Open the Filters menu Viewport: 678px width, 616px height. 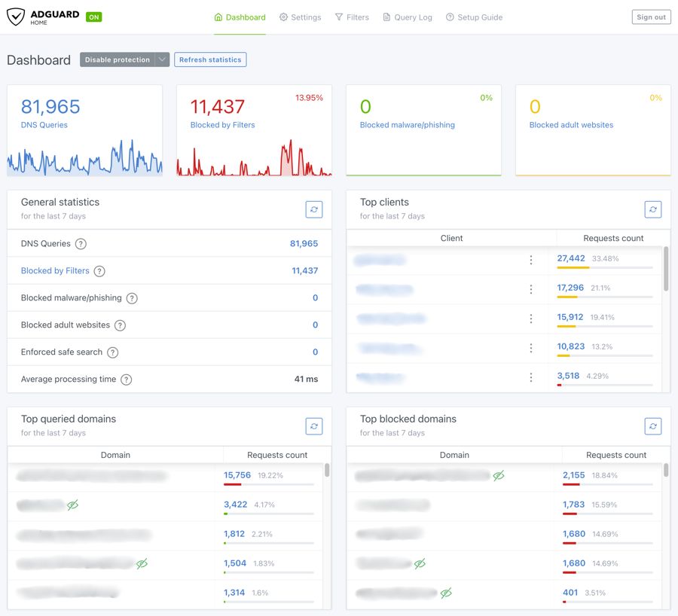pos(352,17)
